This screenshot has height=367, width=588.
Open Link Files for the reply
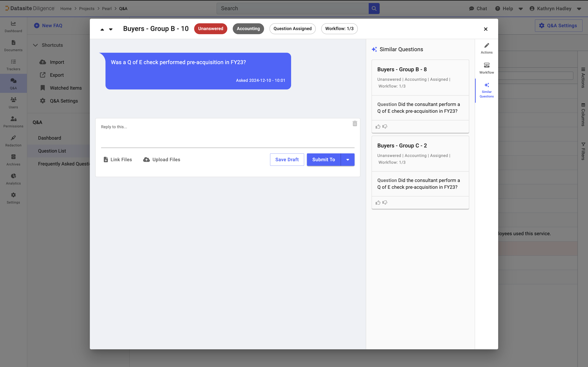(118, 160)
